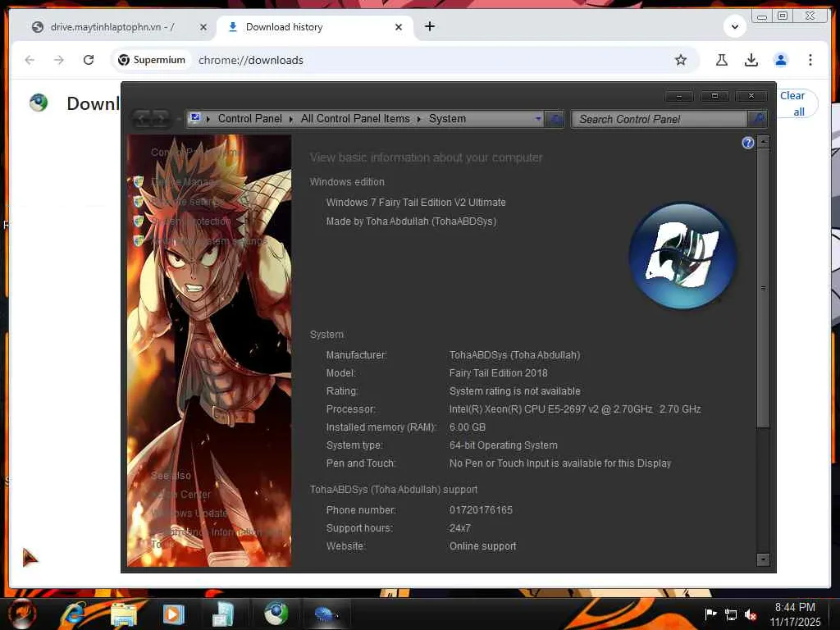Click the Supermium logo on Downloads page

[x=39, y=103]
